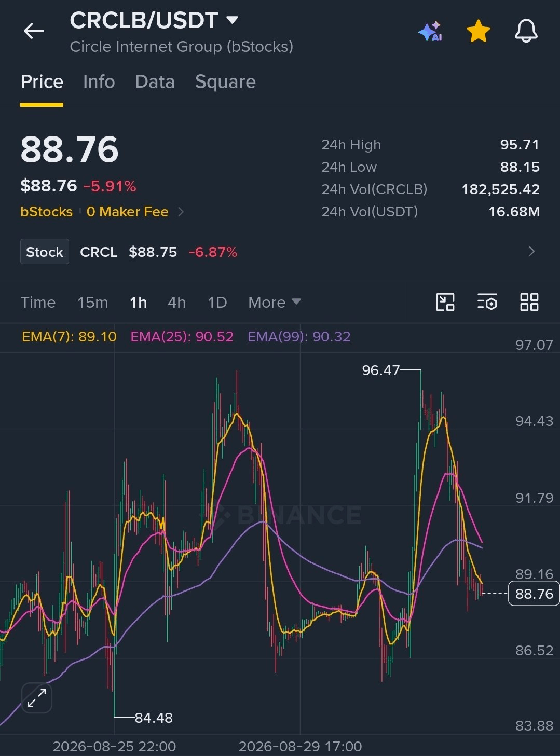Tap the back arrow icon
The height and width of the screenshot is (756, 560).
(34, 31)
